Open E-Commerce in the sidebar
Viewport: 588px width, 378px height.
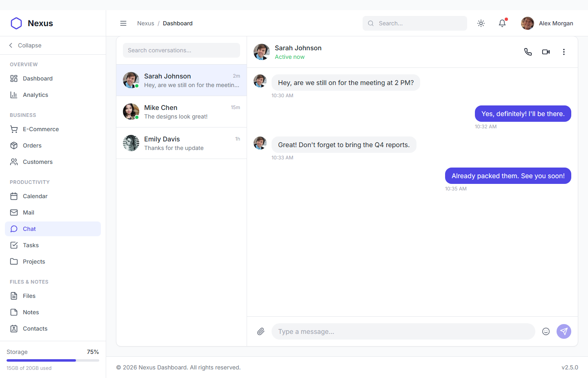[x=53, y=129]
